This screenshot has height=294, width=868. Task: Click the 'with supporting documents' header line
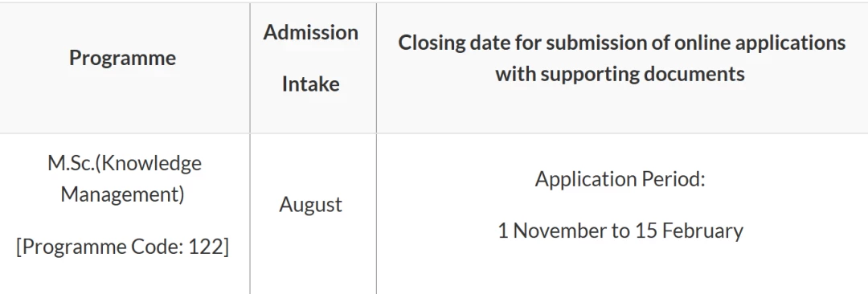(x=620, y=73)
